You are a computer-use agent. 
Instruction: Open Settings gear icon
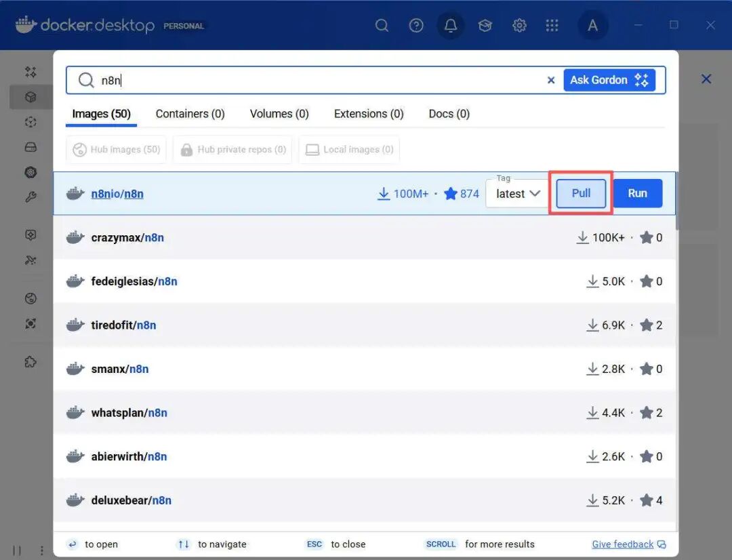(519, 25)
